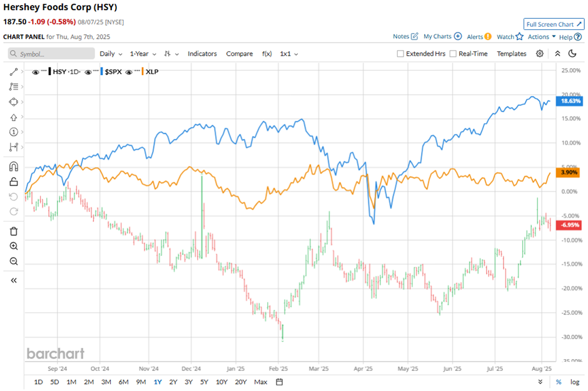Open the Indicators menu
Image resolution: width=588 pixels, height=391 pixels.
202,54
